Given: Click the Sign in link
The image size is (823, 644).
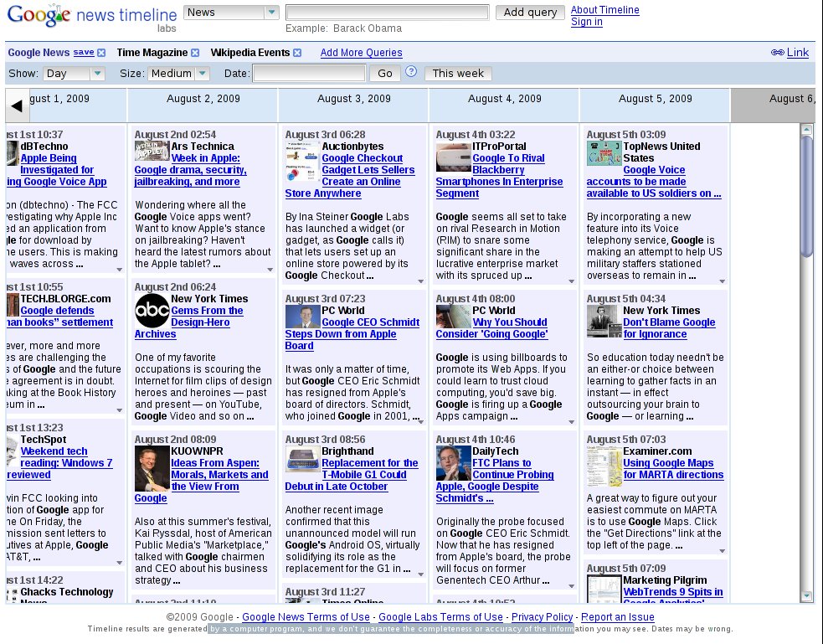Looking at the screenshot, I should tap(586, 22).
